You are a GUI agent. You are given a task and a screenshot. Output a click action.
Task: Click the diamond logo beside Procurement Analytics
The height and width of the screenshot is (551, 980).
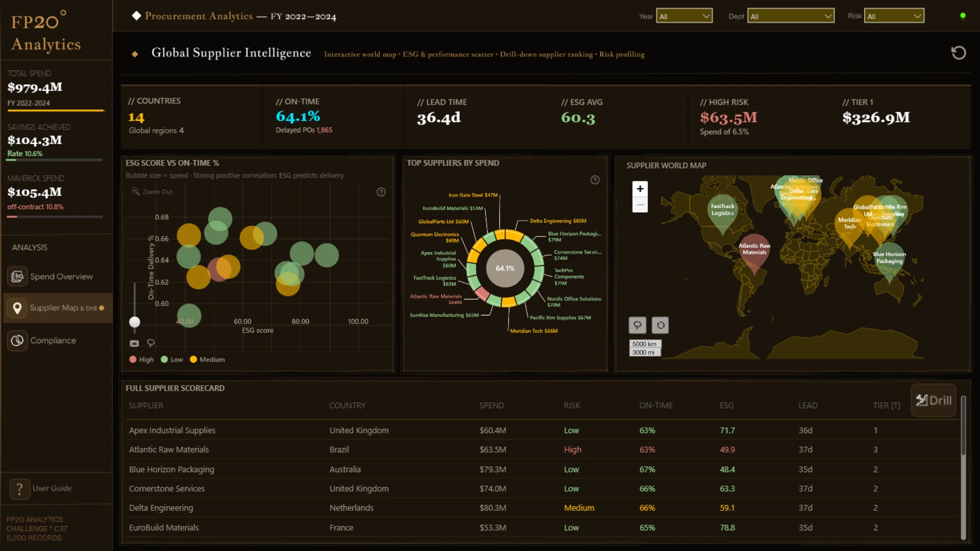tap(136, 16)
